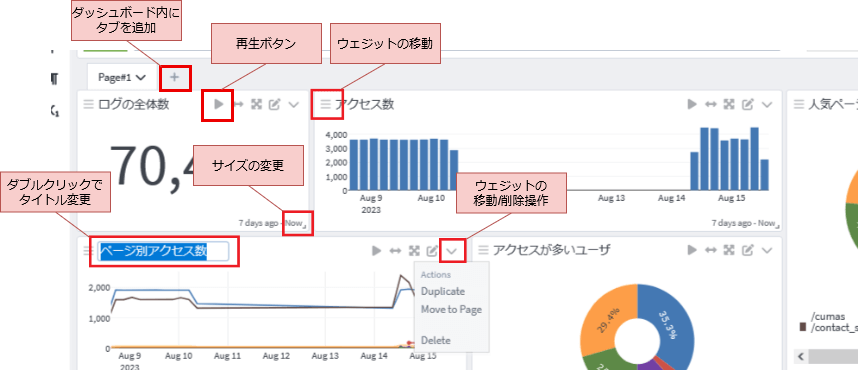Click the ログの全体数 widget title
Image resolution: width=859 pixels, height=371 pixels.
[x=133, y=104]
